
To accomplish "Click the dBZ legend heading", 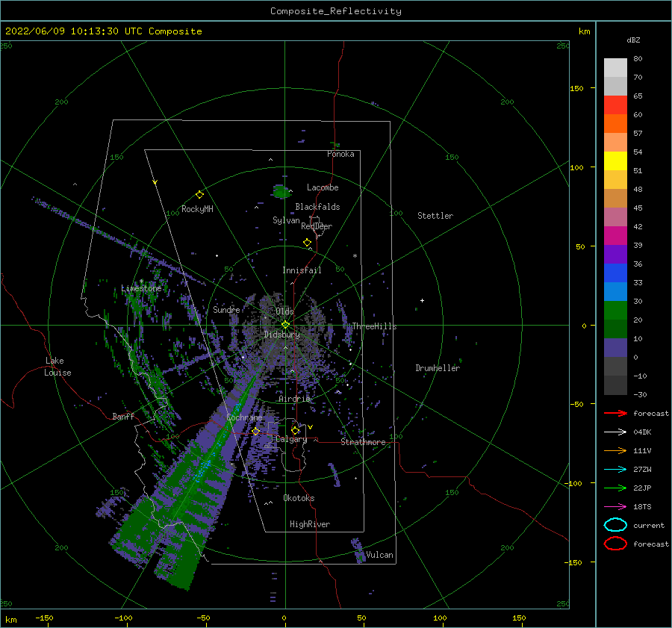I will tap(633, 40).
